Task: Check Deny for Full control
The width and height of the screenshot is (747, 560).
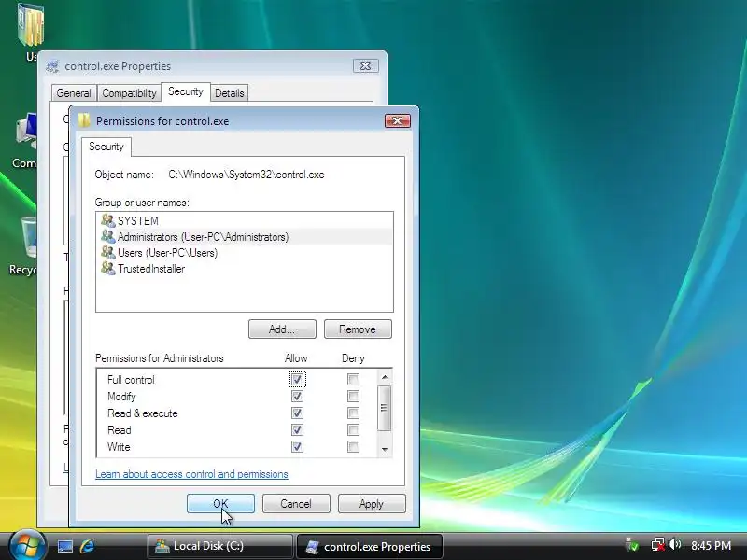Action: 353,380
